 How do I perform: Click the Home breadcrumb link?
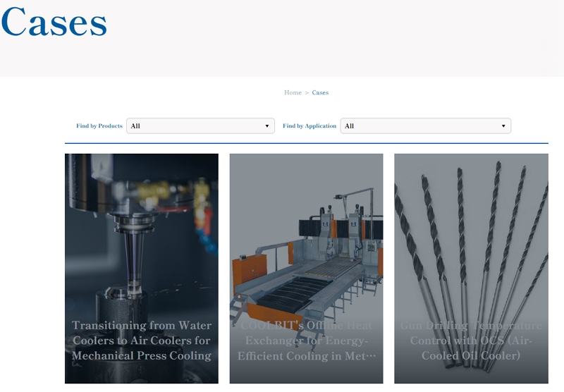[293, 93]
